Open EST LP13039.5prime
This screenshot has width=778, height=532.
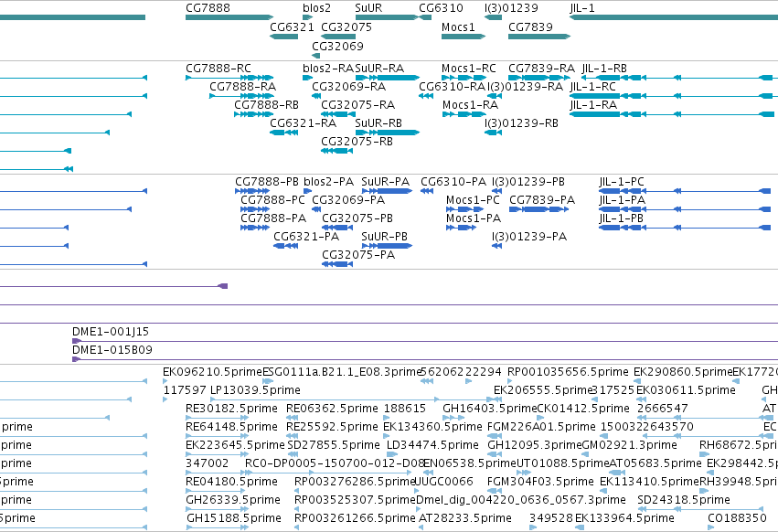point(255,390)
